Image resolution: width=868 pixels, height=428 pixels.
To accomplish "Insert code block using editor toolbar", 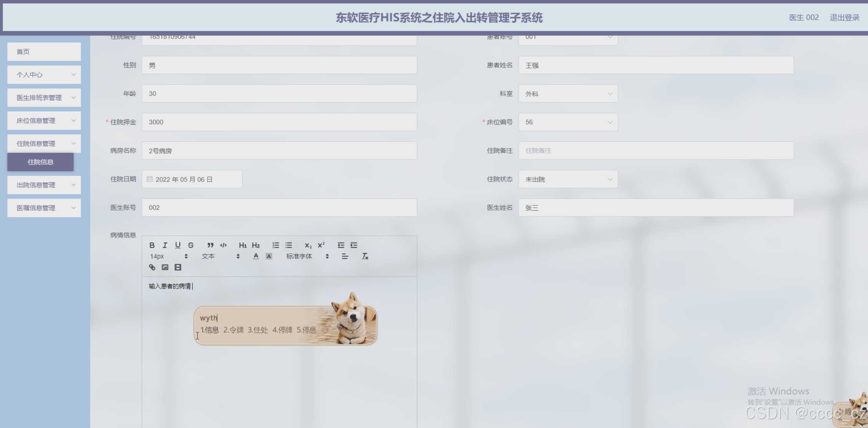I will tap(223, 245).
